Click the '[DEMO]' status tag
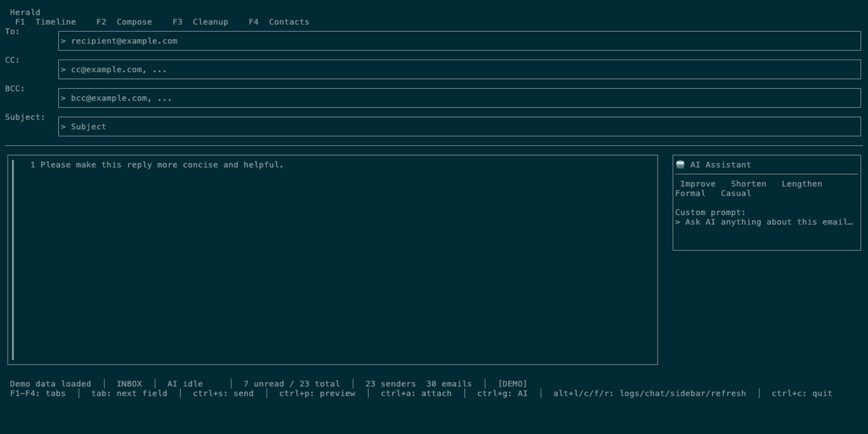 [512, 384]
